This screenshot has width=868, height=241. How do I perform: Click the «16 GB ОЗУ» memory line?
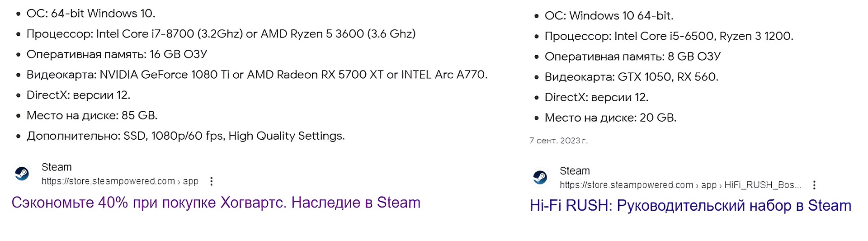pos(117,54)
